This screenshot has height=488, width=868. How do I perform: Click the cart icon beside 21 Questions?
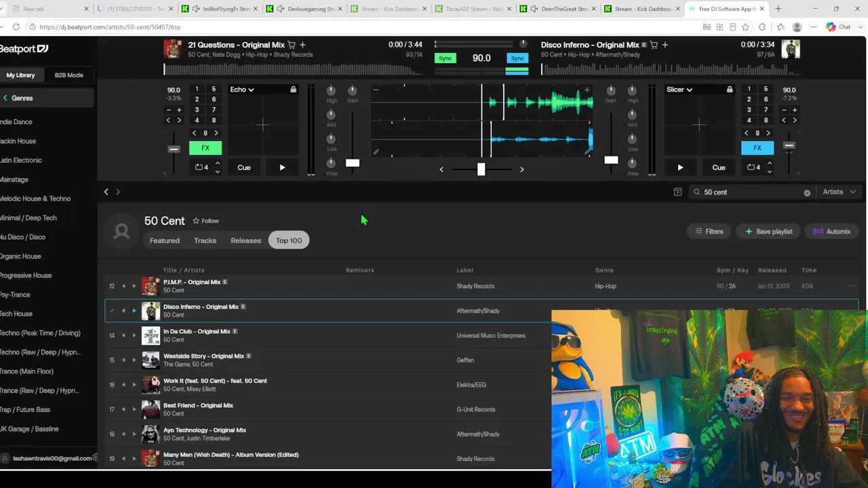point(292,45)
